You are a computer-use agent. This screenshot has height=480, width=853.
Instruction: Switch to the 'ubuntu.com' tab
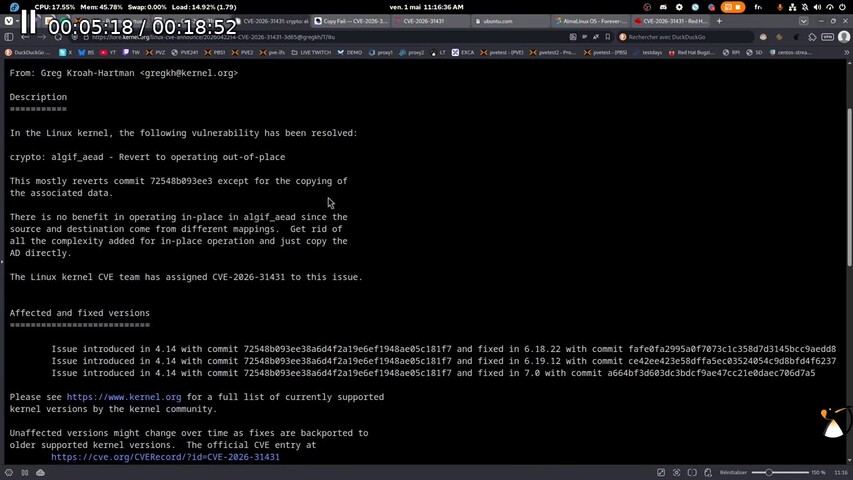click(x=509, y=21)
